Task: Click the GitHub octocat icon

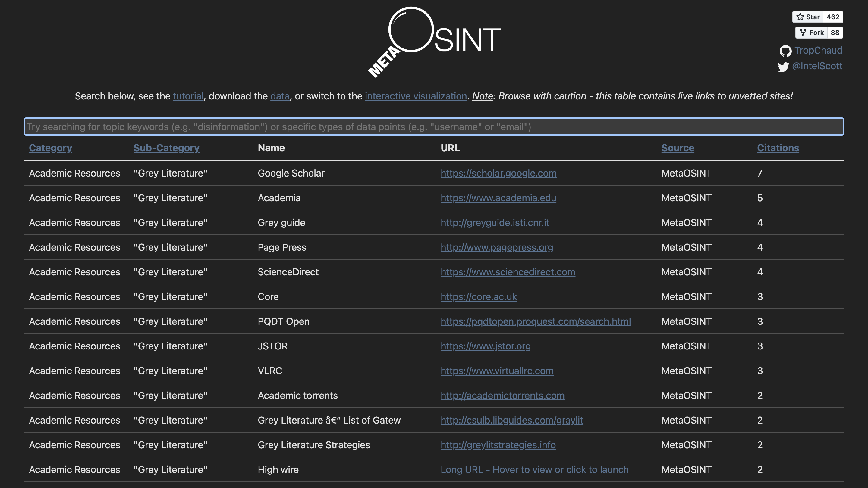Action: pos(785,51)
